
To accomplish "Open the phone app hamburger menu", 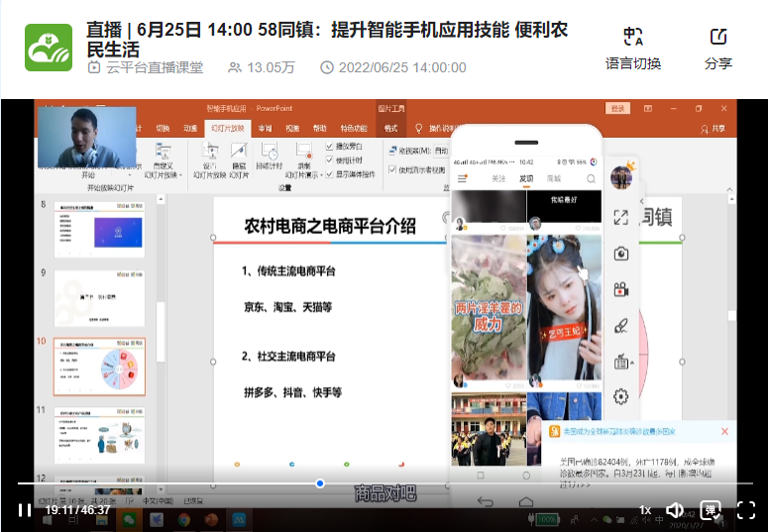I will (462, 178).
